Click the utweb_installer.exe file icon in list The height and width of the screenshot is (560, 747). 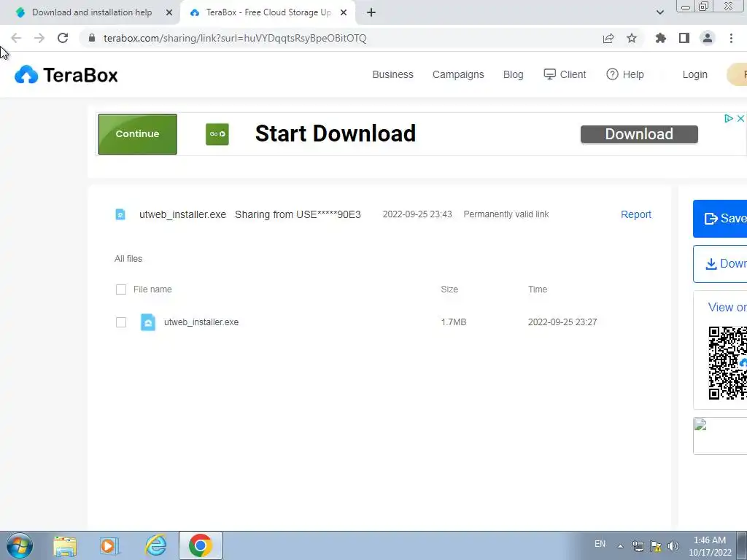coord(147,322)
